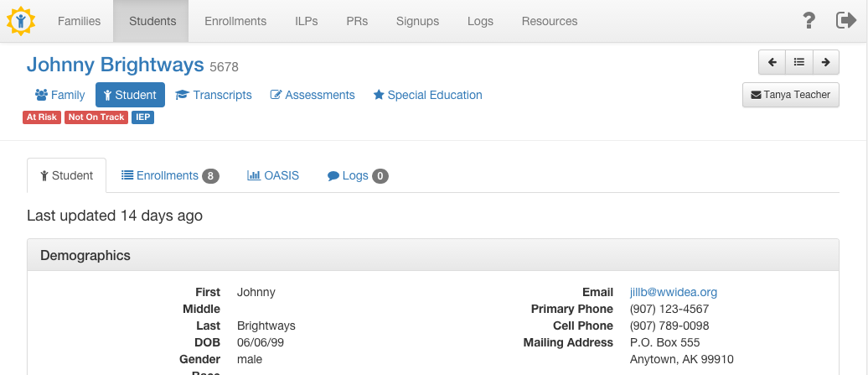Click the sun logo home icon
Screen dimensions: 868x375
(21, 21)
